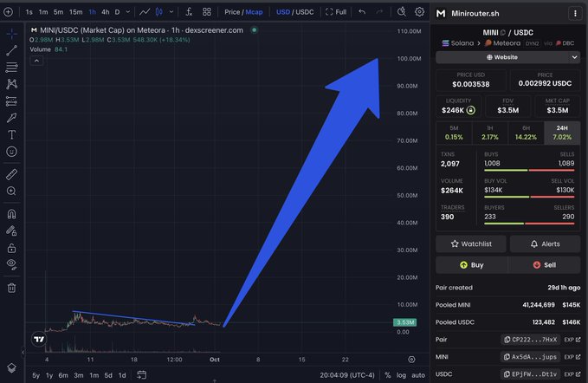The height and width of the screenshot is (383, 588).
Task: Toggle hide all drawings eye icon
Action: click(x=11, y=265)
